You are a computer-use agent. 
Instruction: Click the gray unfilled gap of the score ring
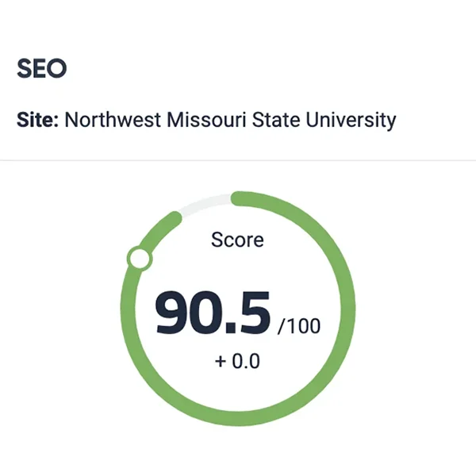(x=206, y=202)
